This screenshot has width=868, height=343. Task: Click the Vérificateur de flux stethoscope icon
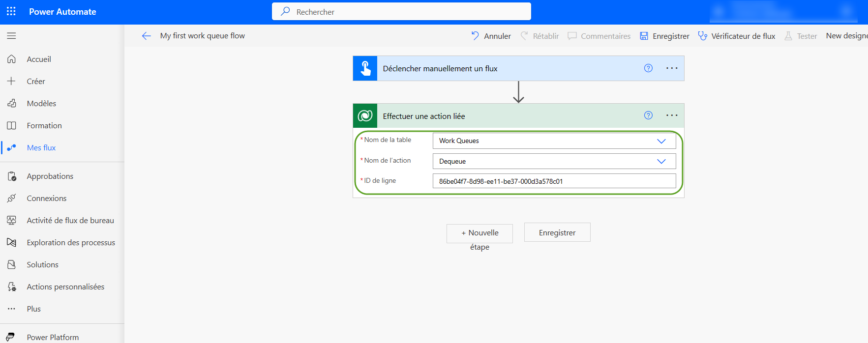click(x=703, y=36)
